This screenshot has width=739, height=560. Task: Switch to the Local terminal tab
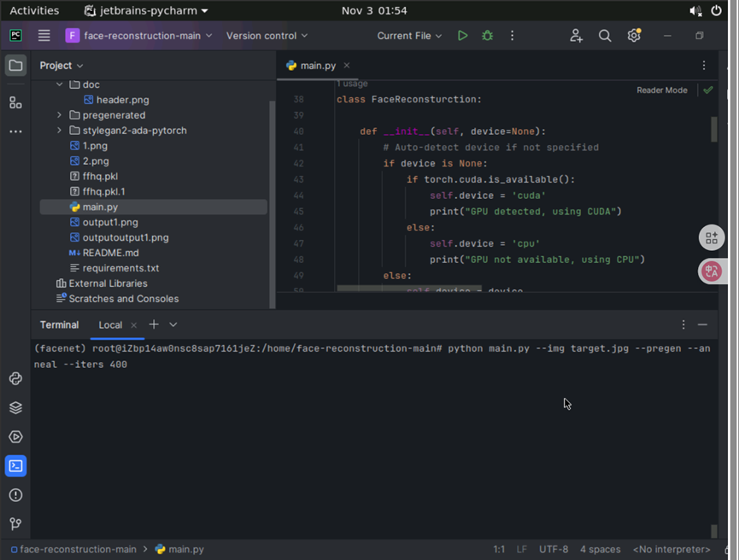click(110, 324)
